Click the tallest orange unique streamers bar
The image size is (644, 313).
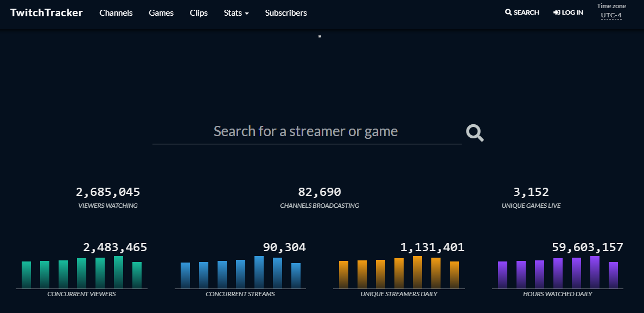tap(417, 272)
